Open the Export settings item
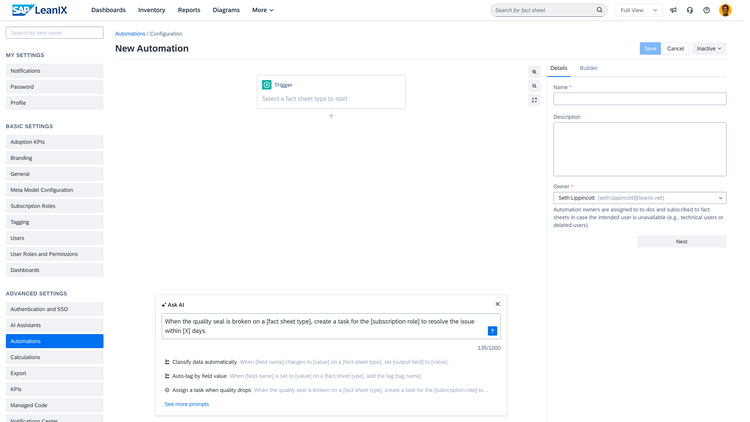Viewport: 750px width, 422px height. pyautogui.click(x=55, y=373)
